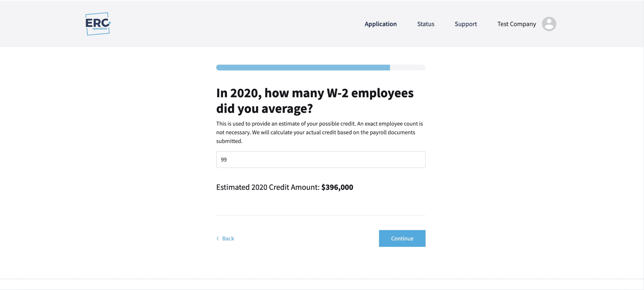Click the number 99 in the input
The height and width of the screenshot is (290, 644).
(x=224, y=160)
